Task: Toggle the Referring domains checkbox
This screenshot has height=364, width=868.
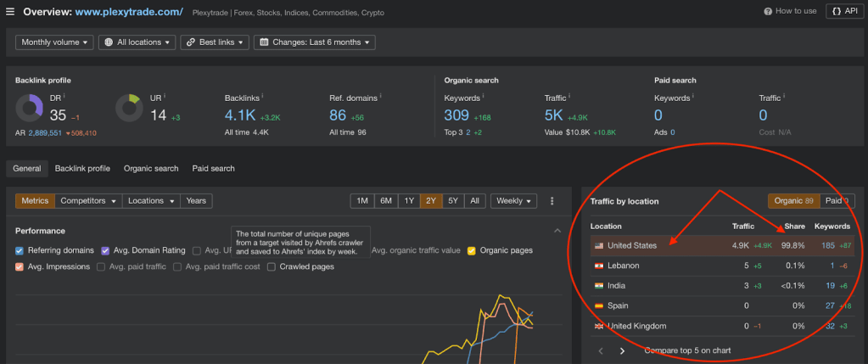Action: (x=20, y=250)
